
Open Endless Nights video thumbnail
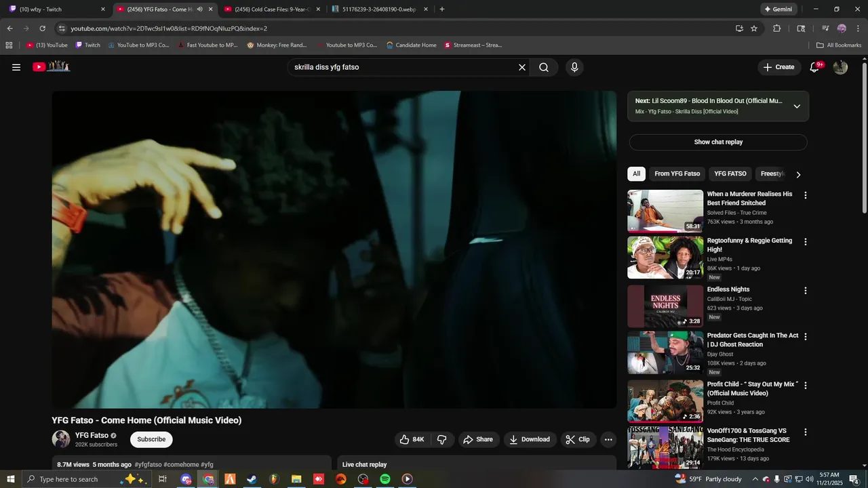(x=665, y=306)
